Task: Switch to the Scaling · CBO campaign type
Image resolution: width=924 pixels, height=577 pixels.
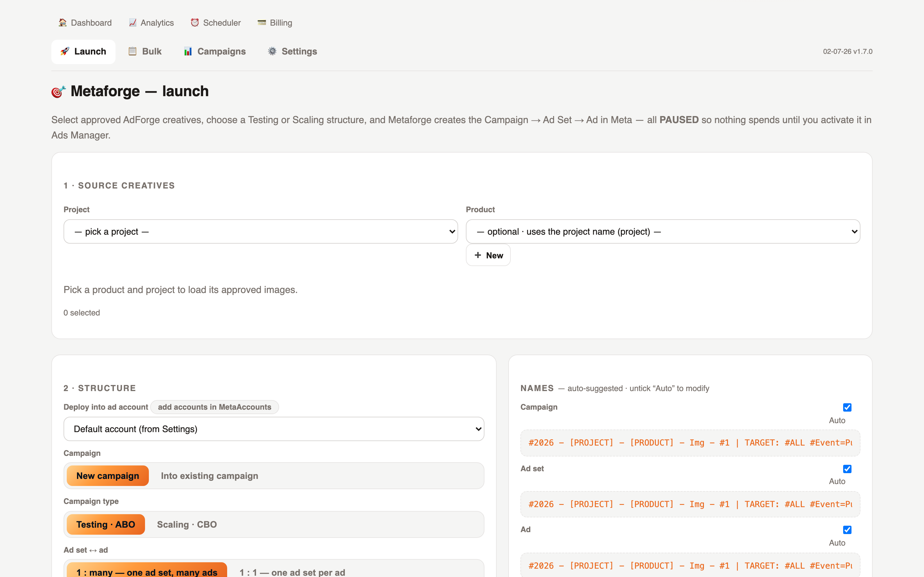Action: (187, 524)
